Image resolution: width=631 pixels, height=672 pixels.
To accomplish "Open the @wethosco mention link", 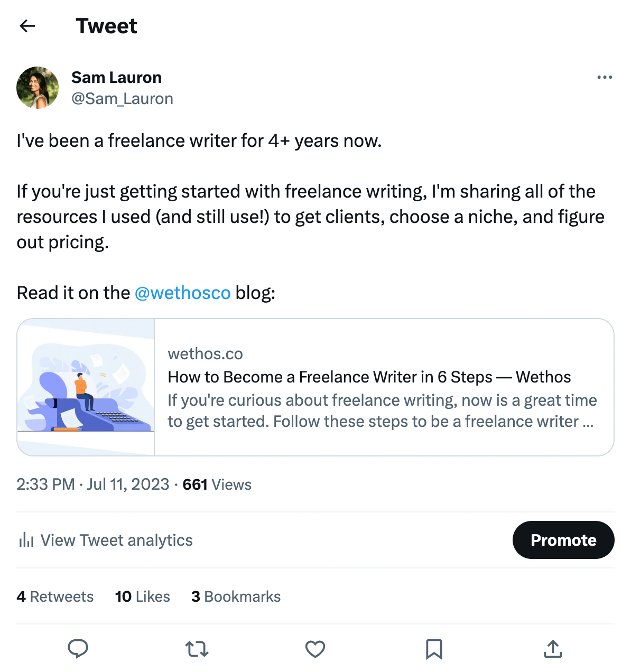I will (183, 293).
